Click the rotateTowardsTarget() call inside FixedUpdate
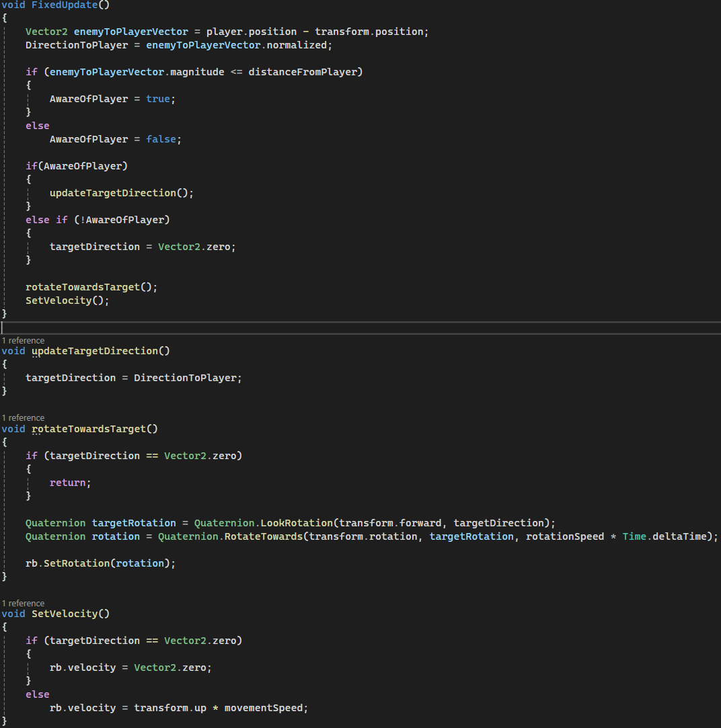Image resolution: width=721 pixels, height=728 pixels. coord(91,288)
